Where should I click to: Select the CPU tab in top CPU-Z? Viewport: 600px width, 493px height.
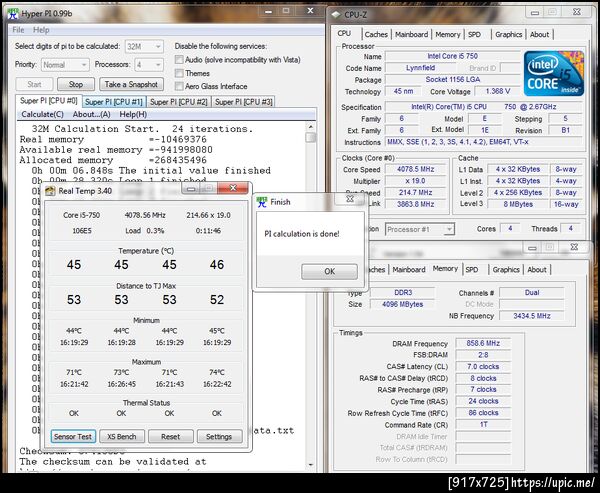[x=345, y=33]
